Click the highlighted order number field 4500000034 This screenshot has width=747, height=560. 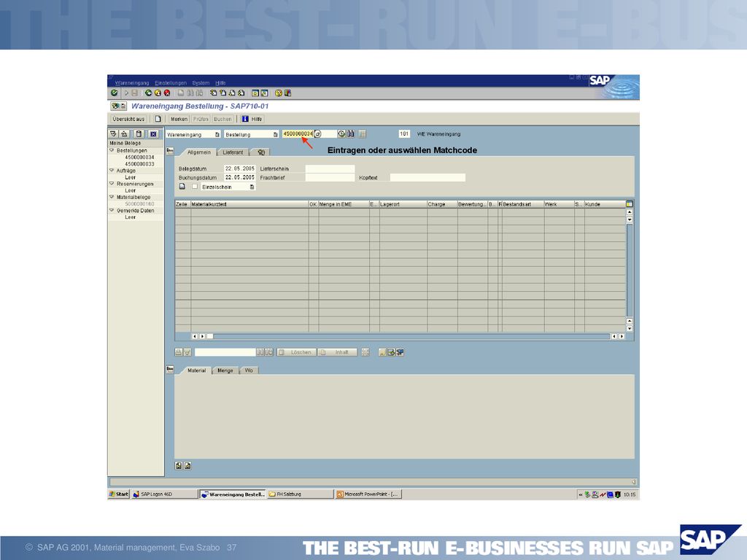298,134
